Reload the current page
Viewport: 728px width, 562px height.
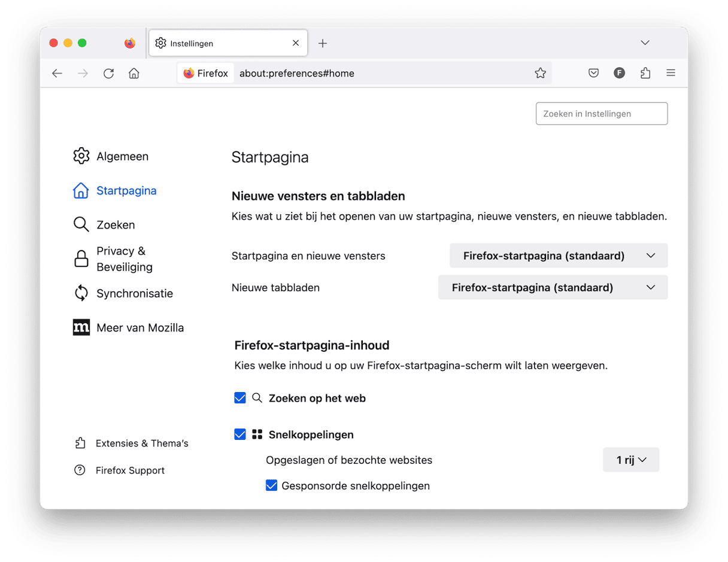point(108,73)
